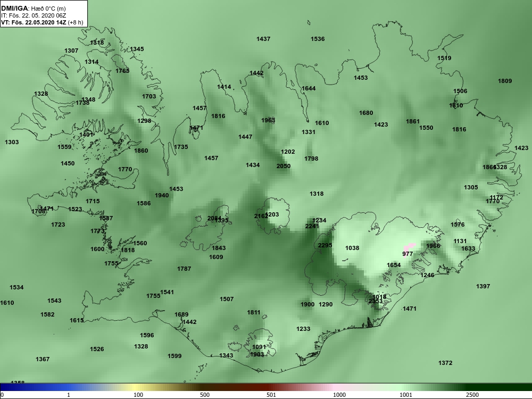Click the 977 value on the pink patch
The height and width of the screenshot is (399, 532).
tap(408, 254)
